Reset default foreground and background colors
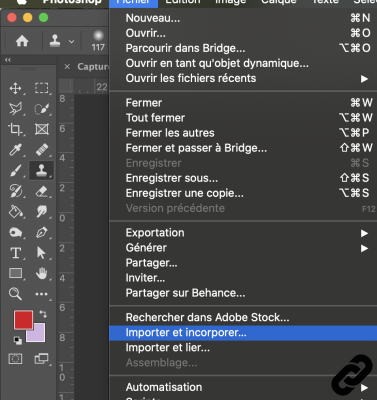This screenshot has height=400, width=377. (x=18, y=340)
